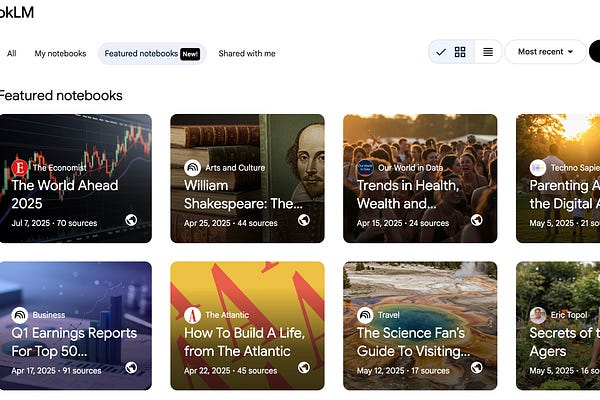Viewport: 600px width, 400px height.
Task: Click the Featured notebooks section heading
Action: point(60,95)
